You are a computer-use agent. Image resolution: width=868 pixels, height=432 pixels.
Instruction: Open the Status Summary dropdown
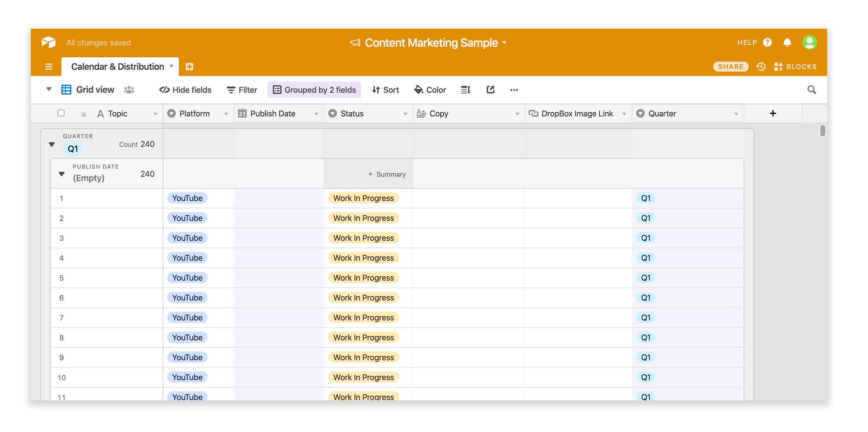[x=387, y=174]
